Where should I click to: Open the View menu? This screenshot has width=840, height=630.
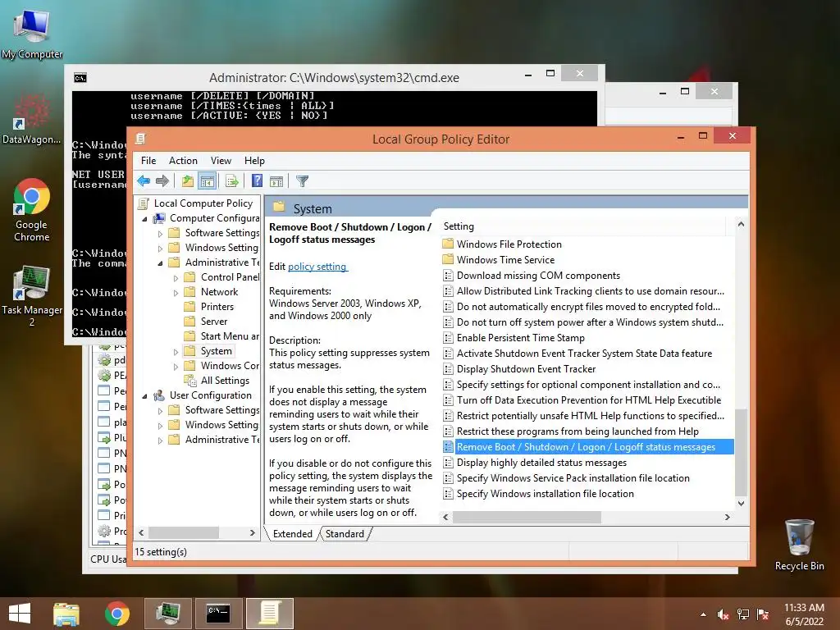pos(221,161)
